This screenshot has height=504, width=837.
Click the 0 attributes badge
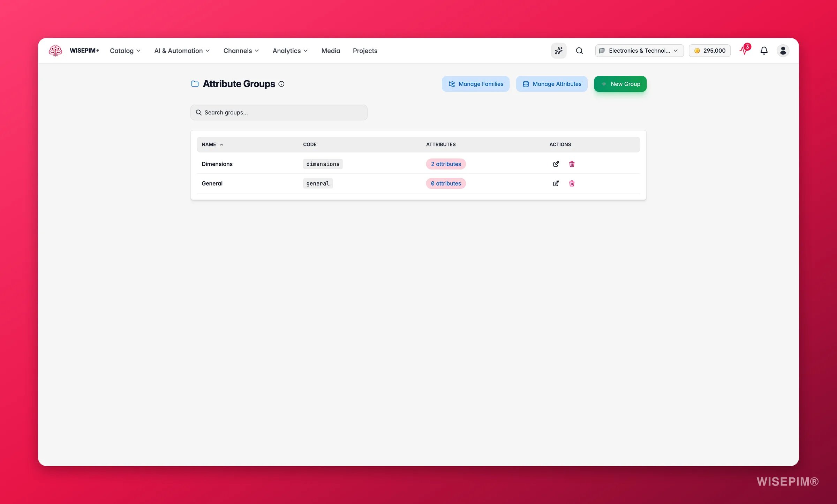[x=446, y=183]
